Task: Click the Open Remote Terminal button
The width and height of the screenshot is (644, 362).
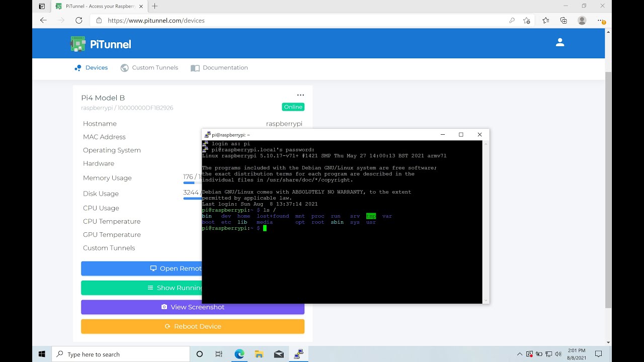Action: pos(141,268)
